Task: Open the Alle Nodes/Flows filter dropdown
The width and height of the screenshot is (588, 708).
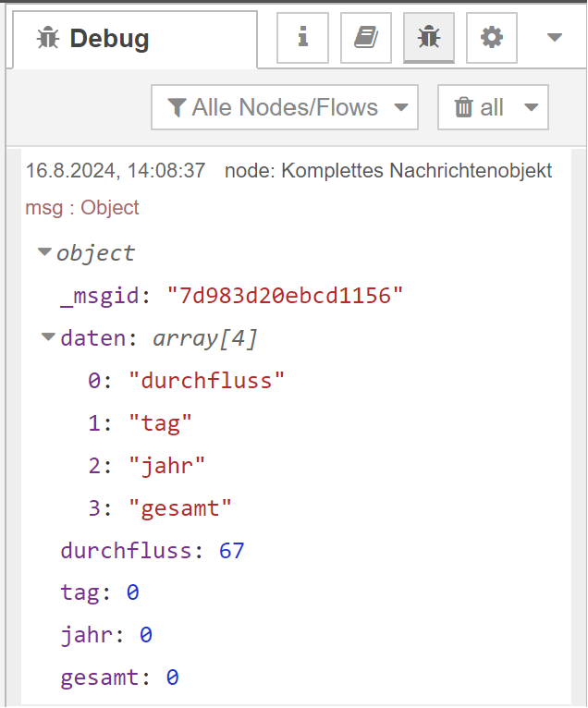Action: [285, 107]
